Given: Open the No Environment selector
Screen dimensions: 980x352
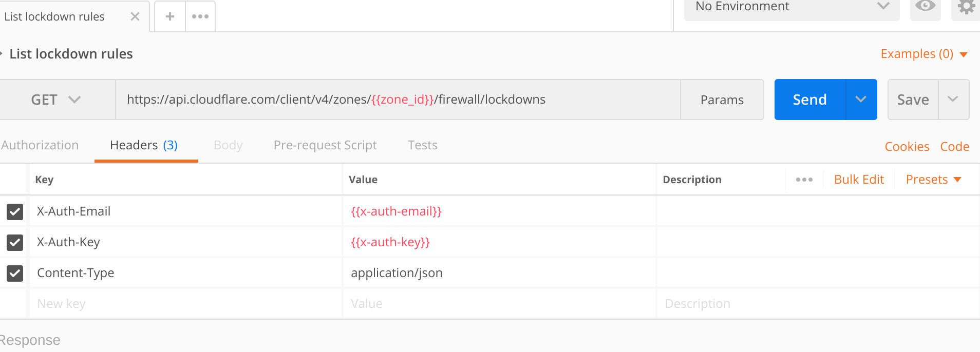Looking at the screenshot, I should click(791, 7).
